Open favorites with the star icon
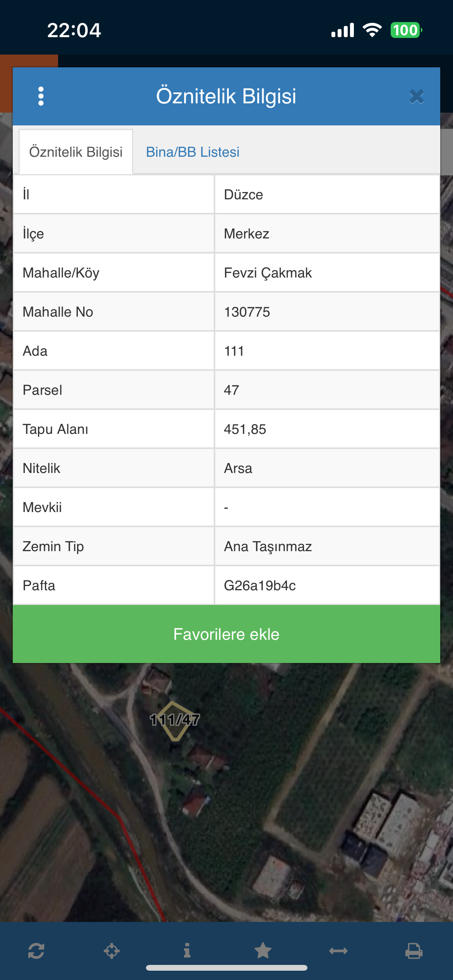Viewport: 453px width, 980px height. (263, 951)
